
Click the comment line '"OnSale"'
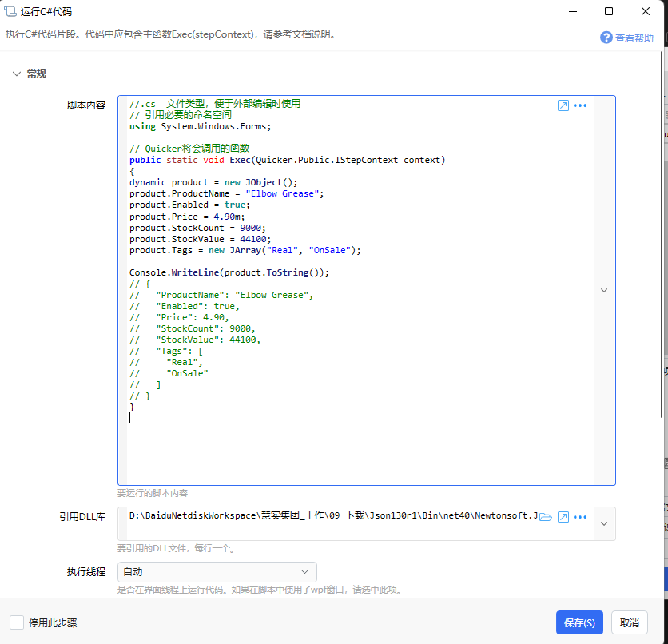(169, 374)
